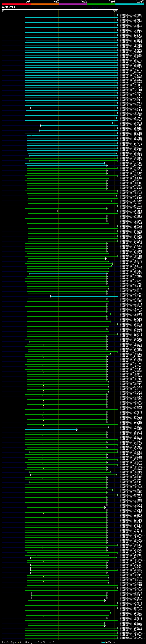The width and height of the screenshot is (146, 644).
Task: Select hit label UniRef100_A1W9K7
Action: 131,397
